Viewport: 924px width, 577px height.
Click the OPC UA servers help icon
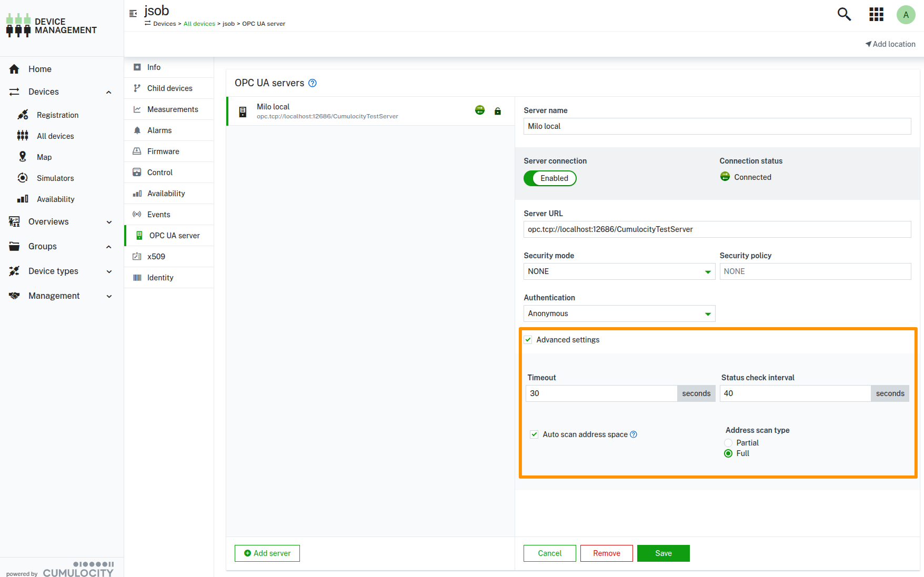(x=313, y=83)
